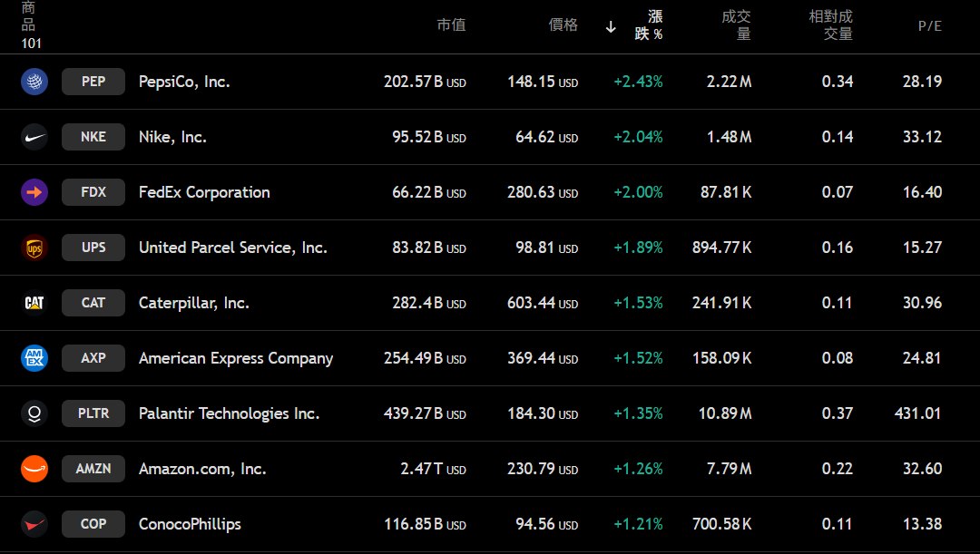Image resolution: width=980 pixels, height=554 pixels.
Task: Sort by the 漲跌 % column header
Action: pyautogui.click(x=648, y=25)
